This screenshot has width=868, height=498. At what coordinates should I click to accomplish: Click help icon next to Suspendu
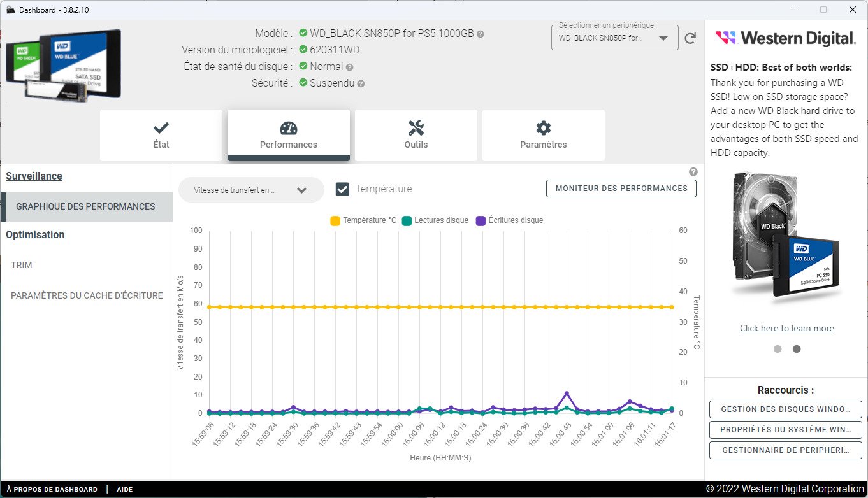tap(361, 83)
